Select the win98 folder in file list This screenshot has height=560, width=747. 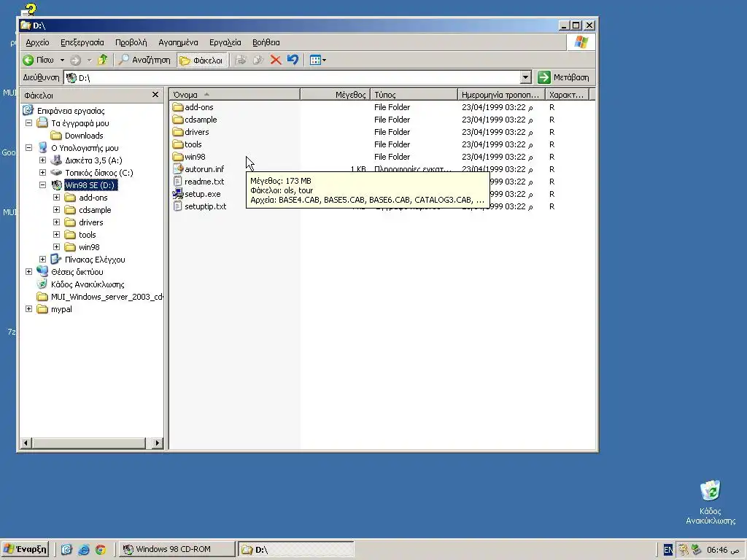195,157
